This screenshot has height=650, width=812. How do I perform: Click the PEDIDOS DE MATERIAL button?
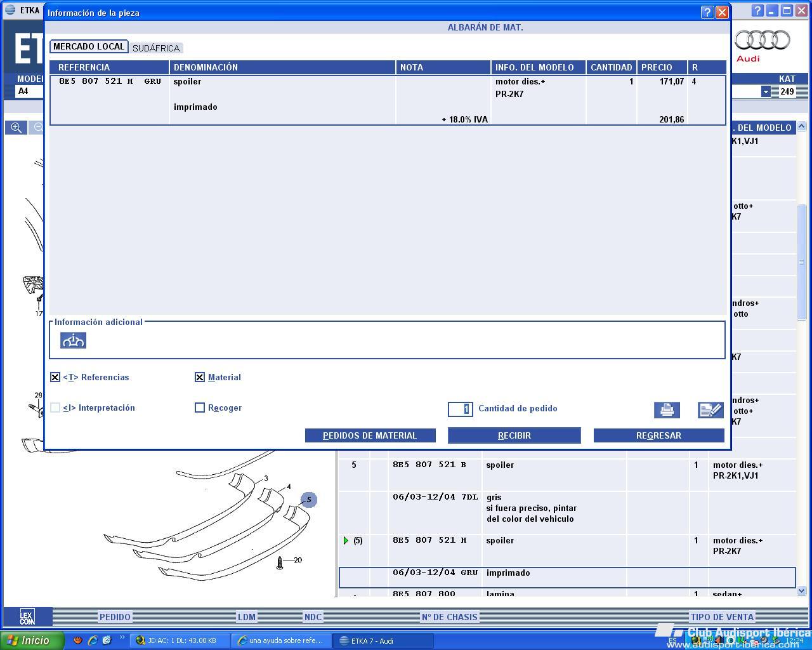(370, 435)
